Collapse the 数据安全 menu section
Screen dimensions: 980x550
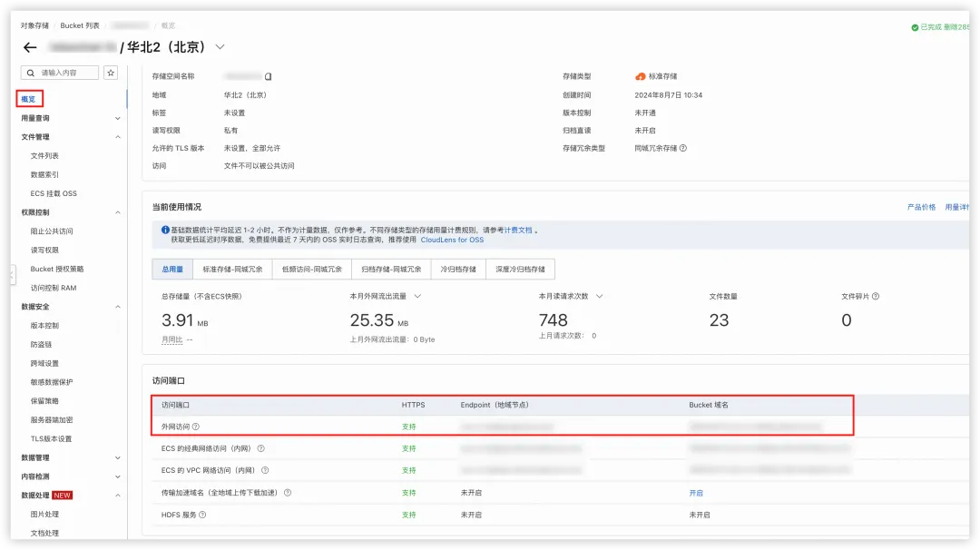click(x=117, y=307)
